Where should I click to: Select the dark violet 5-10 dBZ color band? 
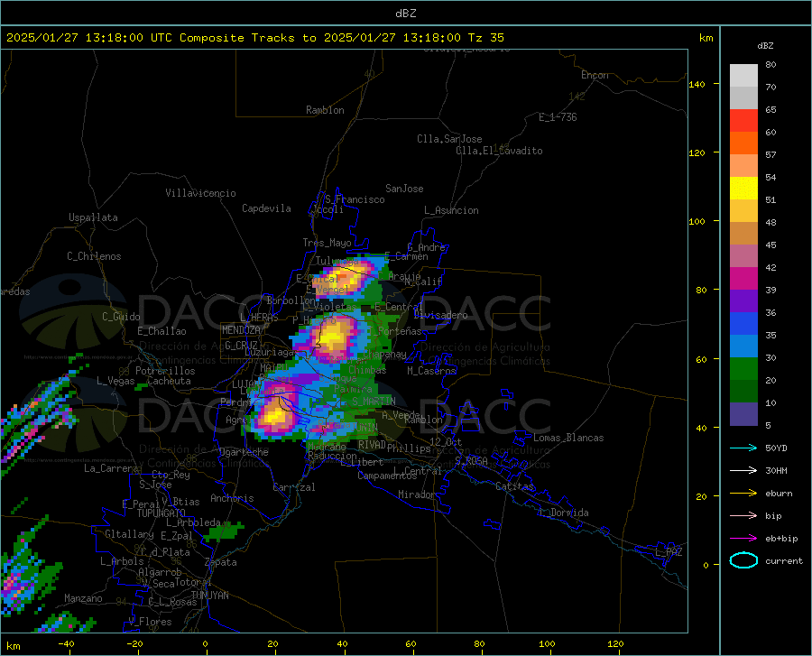(x=743, y=414)
